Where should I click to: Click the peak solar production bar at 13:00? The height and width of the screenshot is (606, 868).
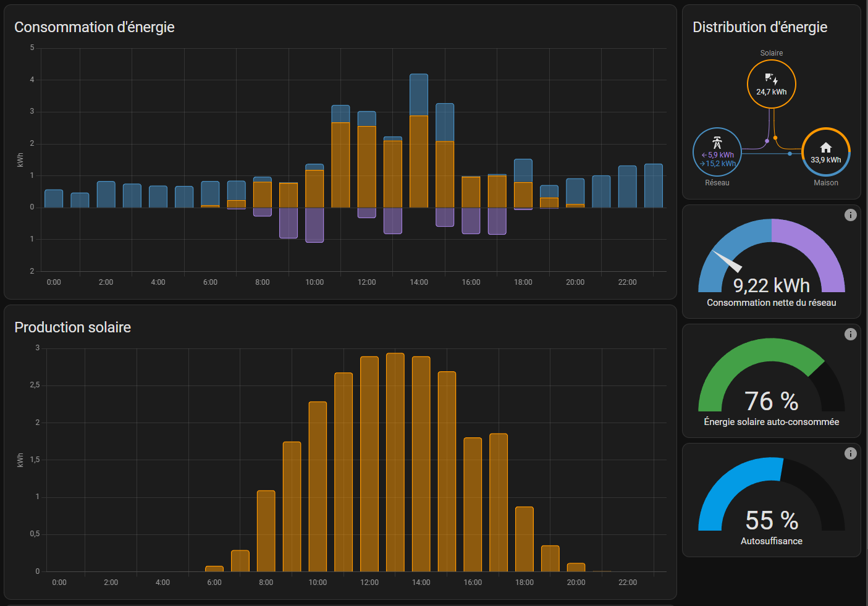point(395,462)
